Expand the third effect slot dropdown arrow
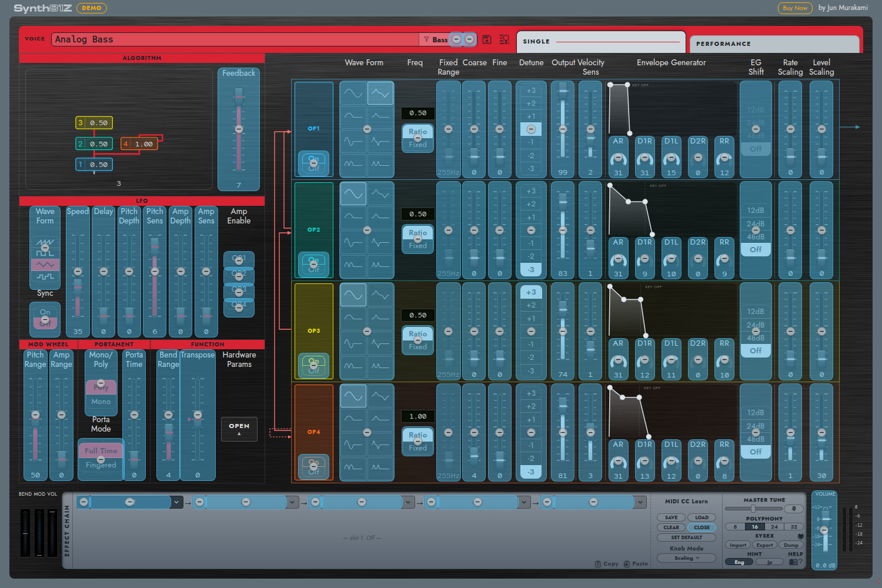This screenshot has height=588, width=882. point(407,502)
